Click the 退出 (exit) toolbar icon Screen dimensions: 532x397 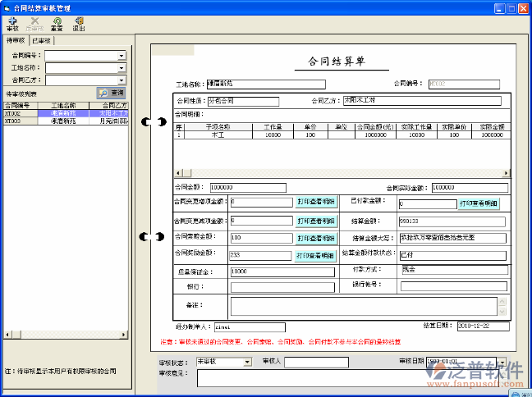pos(79,23)
